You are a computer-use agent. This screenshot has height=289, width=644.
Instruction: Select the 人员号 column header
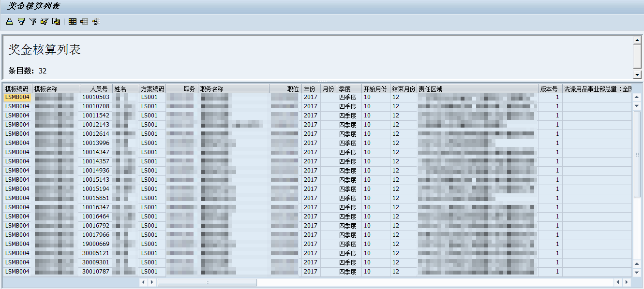point(96,89)
